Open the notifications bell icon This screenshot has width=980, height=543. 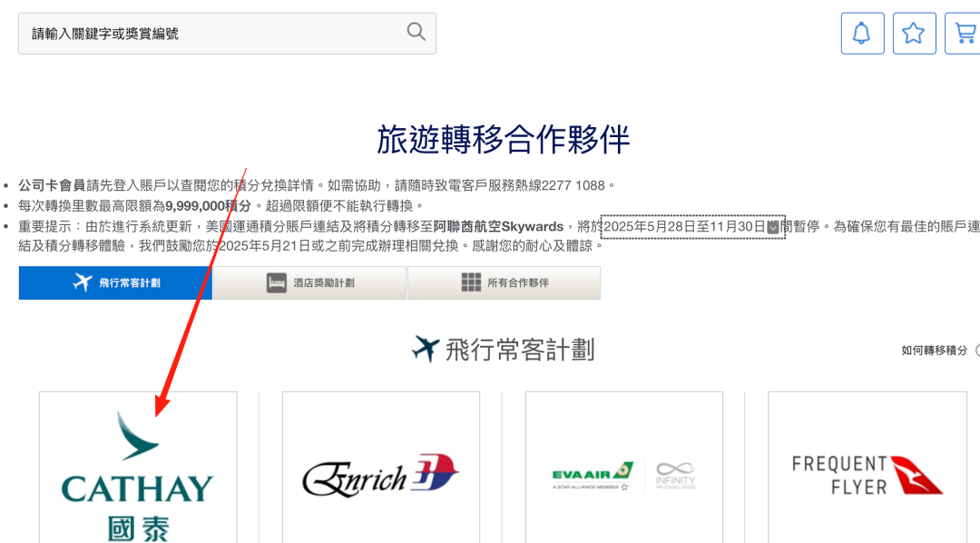coord(863,34)
